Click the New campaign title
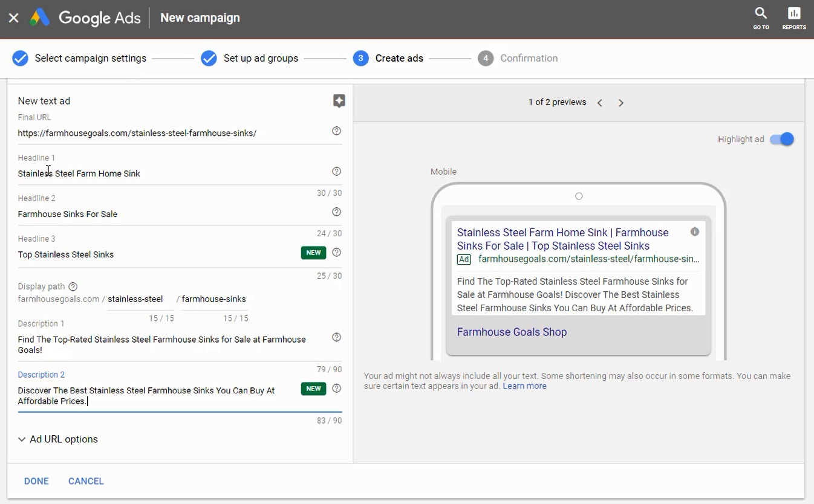The image size is (814, 504). [x=200, y=18]
